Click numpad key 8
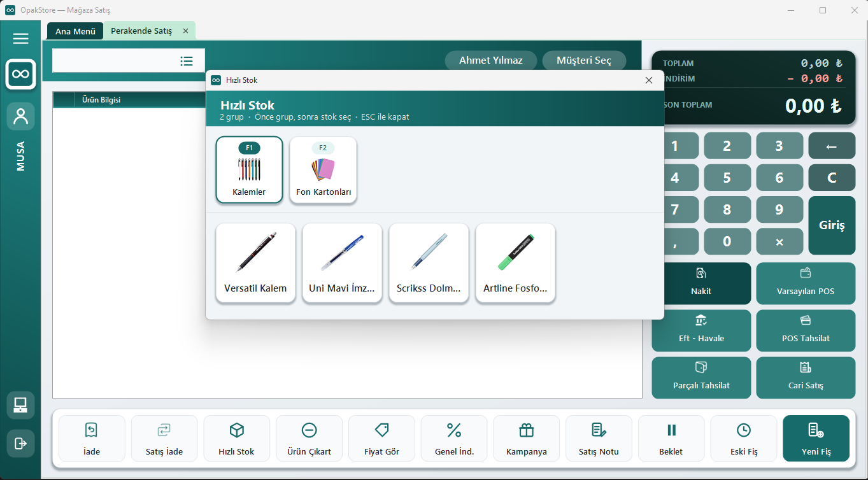 (x=727, y=209)
